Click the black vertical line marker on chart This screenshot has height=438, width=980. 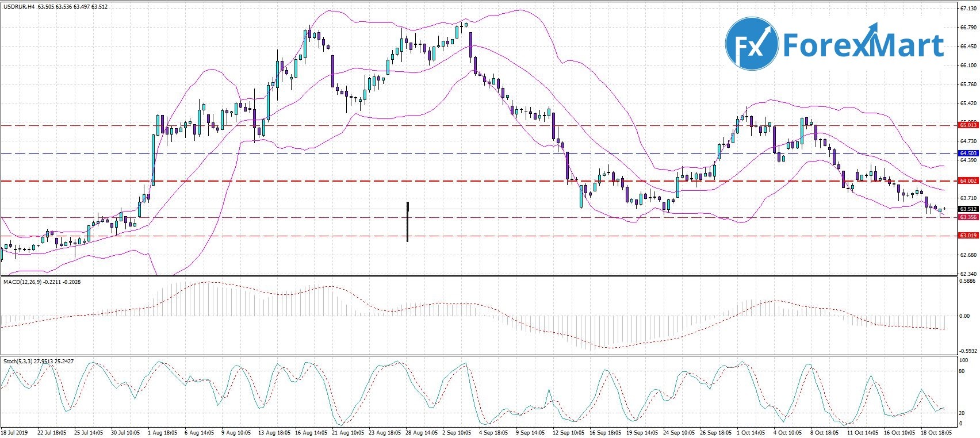(407, 221)
